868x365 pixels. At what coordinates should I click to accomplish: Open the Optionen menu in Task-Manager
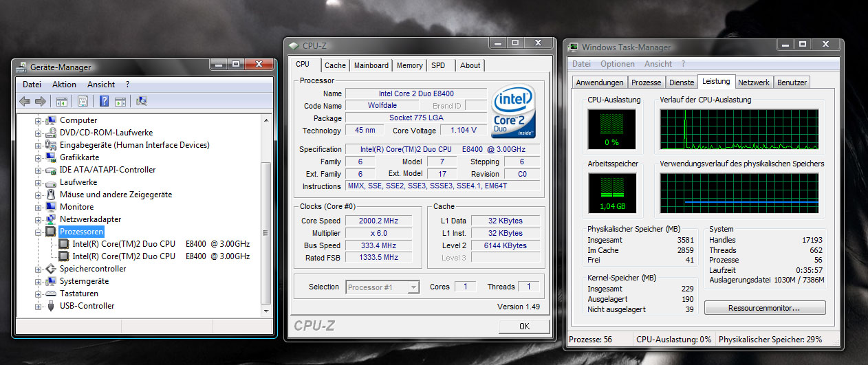pos(618,64)
